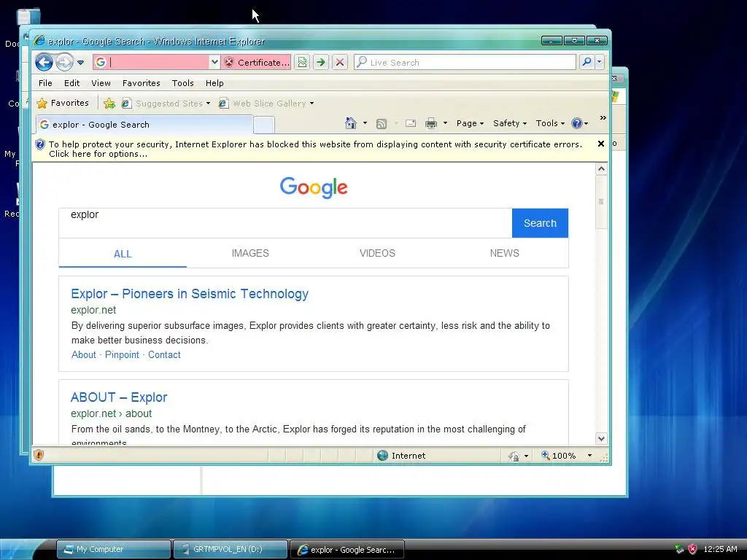Open the File menu

(x=45, y=83)
